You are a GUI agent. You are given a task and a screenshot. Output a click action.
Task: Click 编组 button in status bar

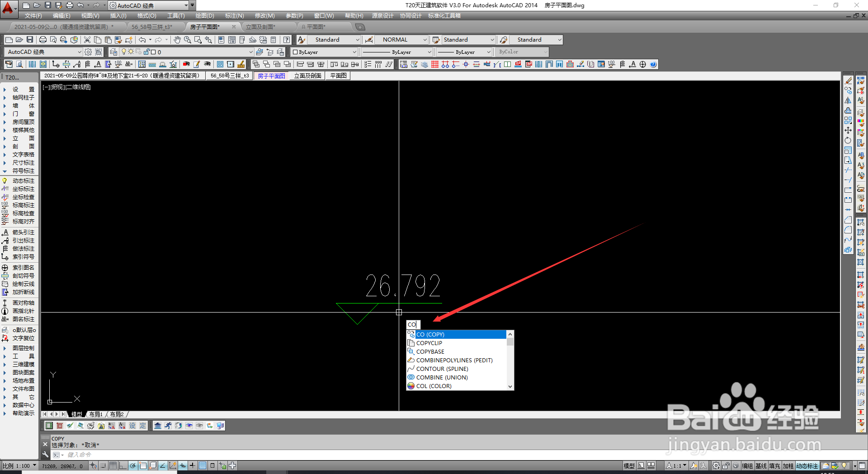click(x=748, y=465)
